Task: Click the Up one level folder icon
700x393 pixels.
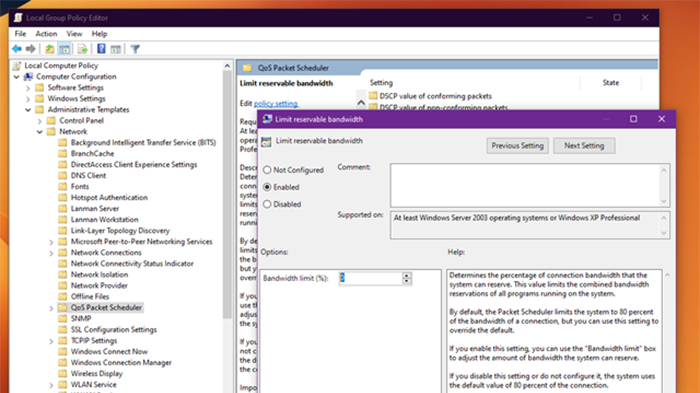Action: click(x=50, y=49)
